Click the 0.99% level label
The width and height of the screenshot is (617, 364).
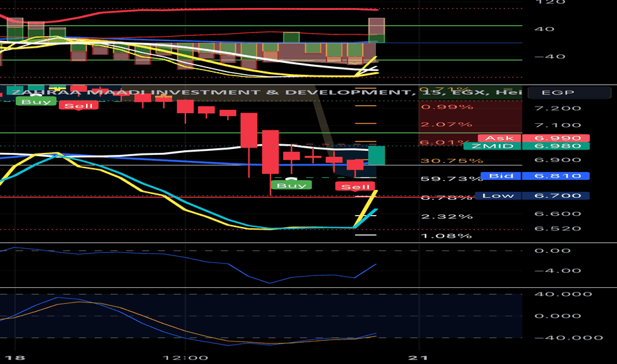[447, 107]
